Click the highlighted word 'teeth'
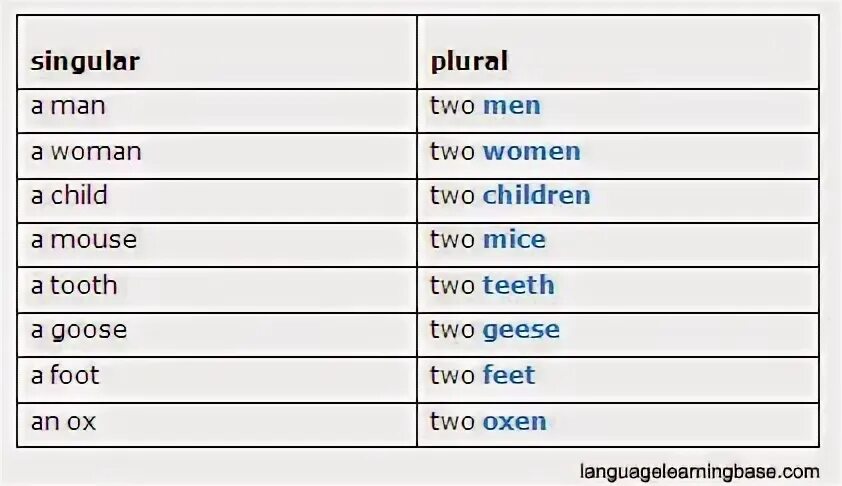This screenshot has height=486, width=842. pos(518,285)
